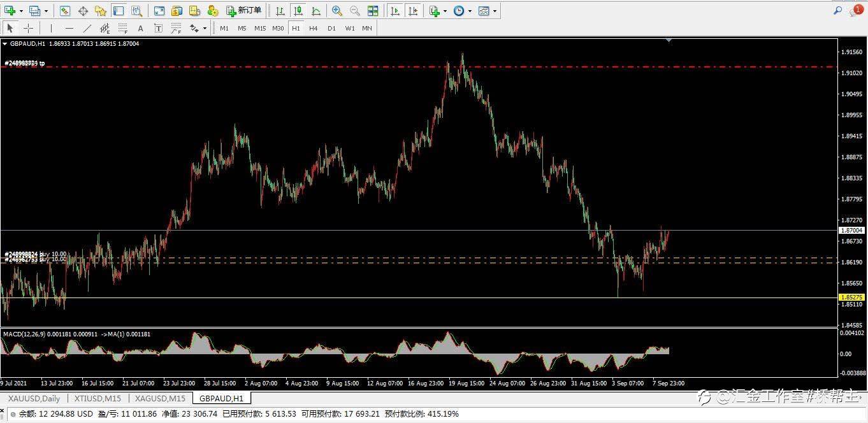
Task: Select the text label T tool
Action: tap(159, 28)
